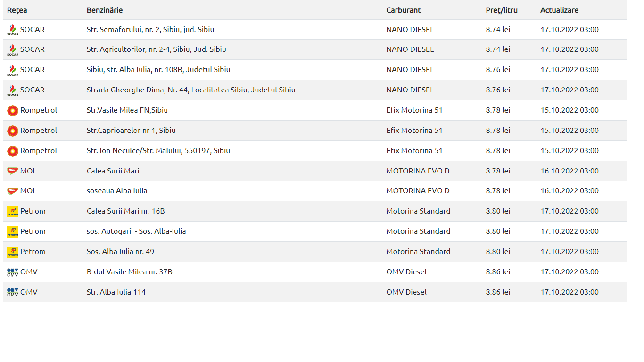
Task: Click NANO DIESEL in Str. Semaforului row
Action: pyautogui.click(x=410, y=29)
